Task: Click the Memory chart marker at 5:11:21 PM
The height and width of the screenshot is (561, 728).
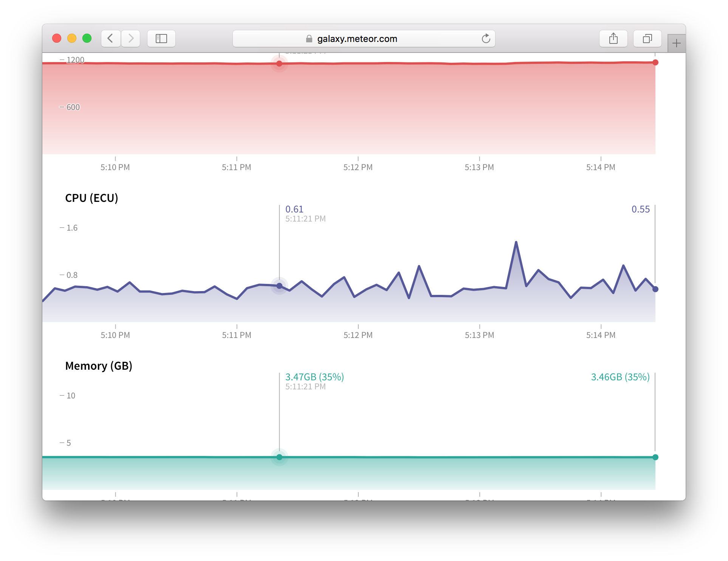Action: [x=279, y=457]
